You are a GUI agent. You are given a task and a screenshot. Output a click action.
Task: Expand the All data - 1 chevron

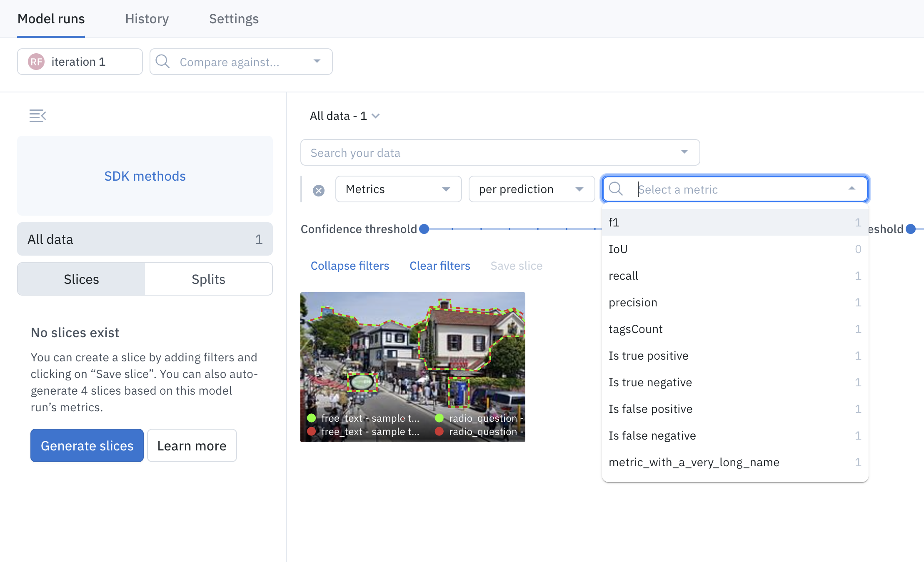point(376,116)
